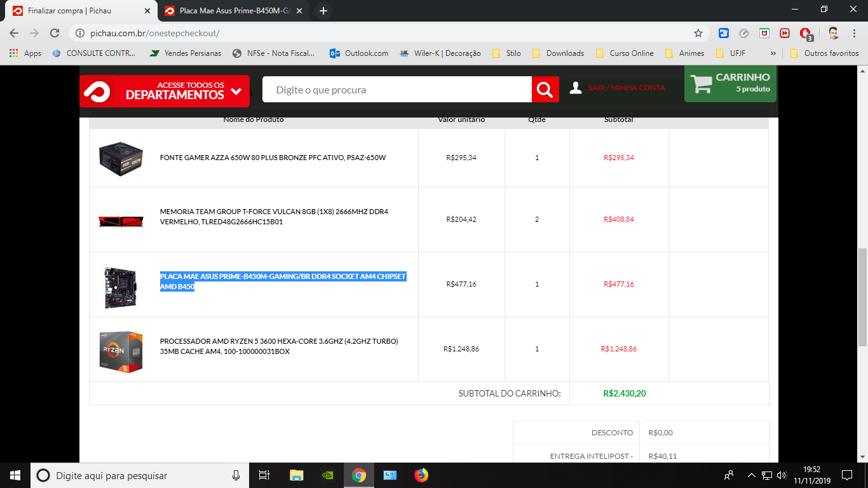Screen dimensions: 868x488
Task: Open File Explorer from the taskbar
Action: click(x=296, y=475)
